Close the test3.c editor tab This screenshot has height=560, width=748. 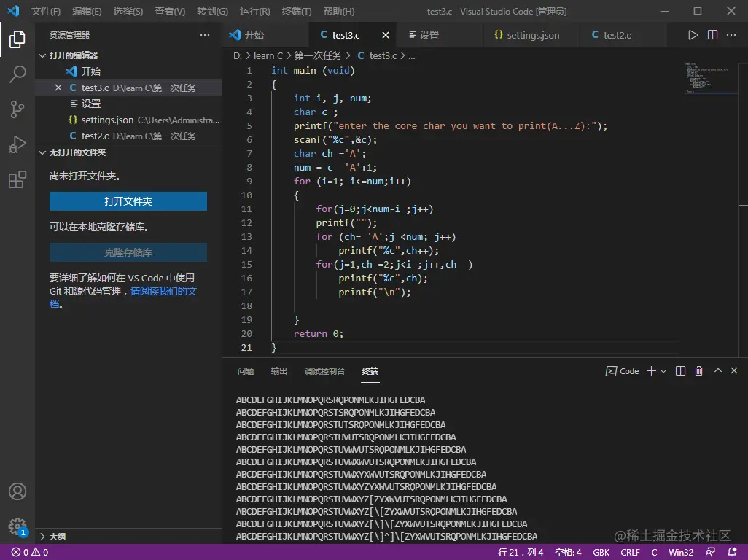point(386,35)
